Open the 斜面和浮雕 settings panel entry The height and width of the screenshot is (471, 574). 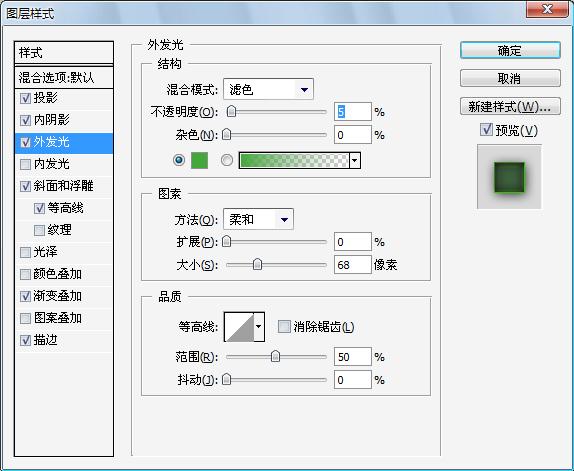63,186
